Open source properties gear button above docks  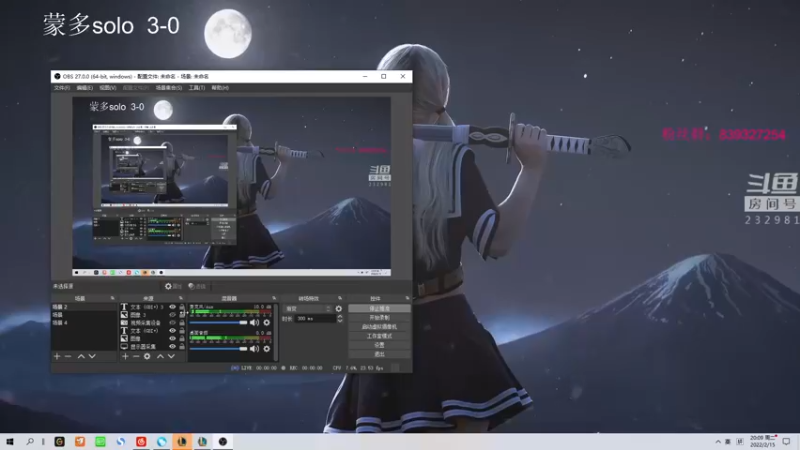click(172, 286)
